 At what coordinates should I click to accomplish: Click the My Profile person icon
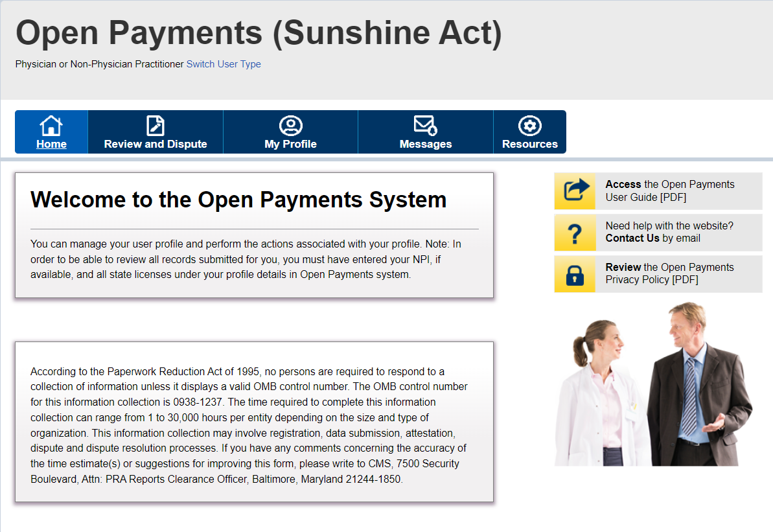click(x=291, y=125)
